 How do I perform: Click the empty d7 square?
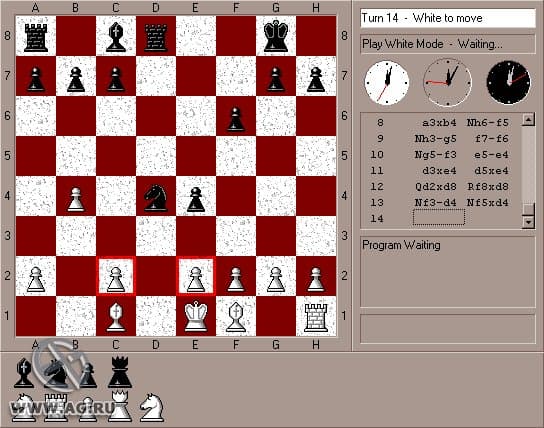[156, 76]
